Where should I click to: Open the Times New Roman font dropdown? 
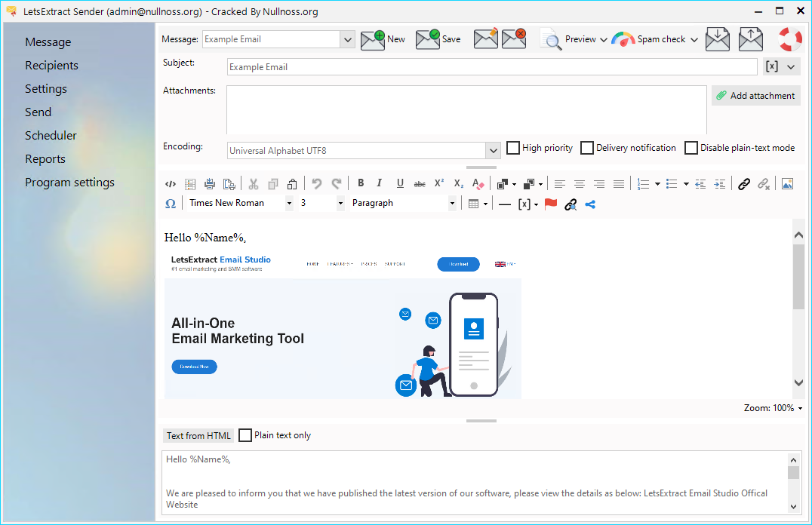[x=289, y=204]
